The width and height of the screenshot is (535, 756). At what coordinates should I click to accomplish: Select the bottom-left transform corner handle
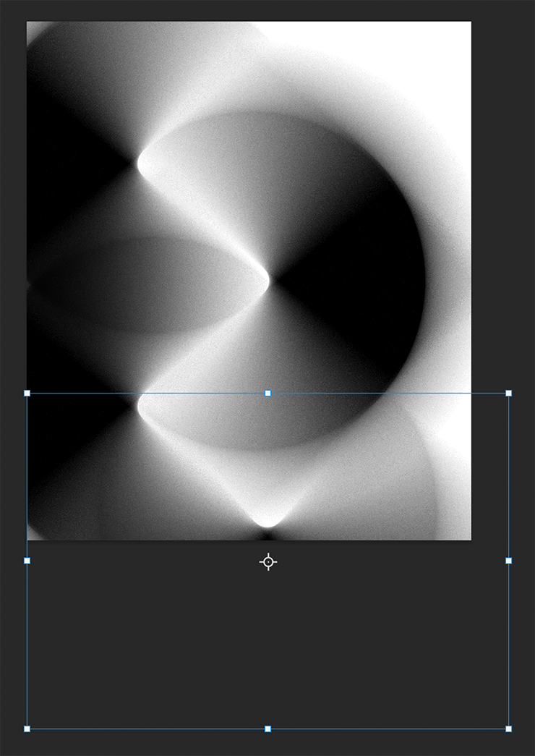pos(27,729)
